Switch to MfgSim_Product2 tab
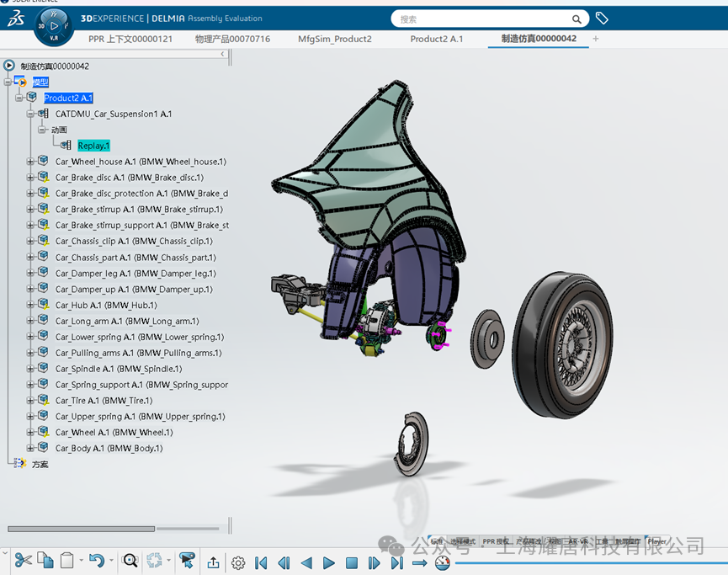This screenshot has height=575, width=728. 335,39
